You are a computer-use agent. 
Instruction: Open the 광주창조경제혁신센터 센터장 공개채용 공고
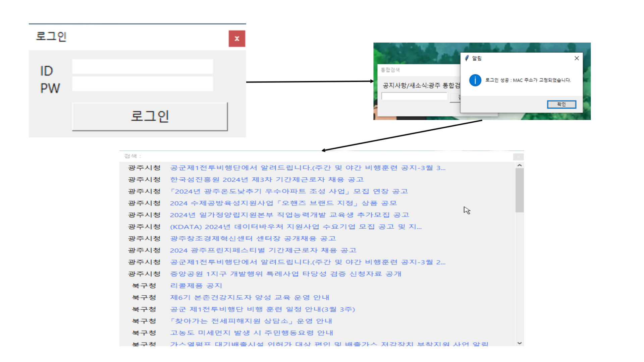click(253, 238)
